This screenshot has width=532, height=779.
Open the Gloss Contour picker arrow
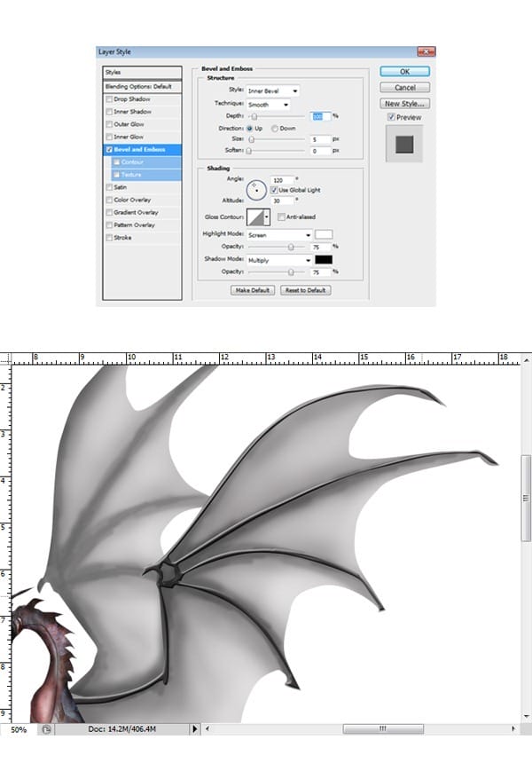(267, 217)
